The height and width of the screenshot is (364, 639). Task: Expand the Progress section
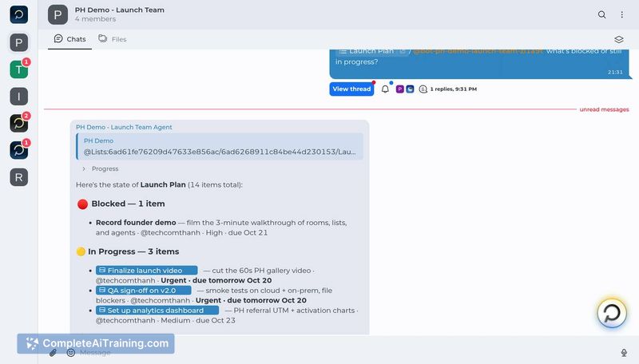click(101, 168)
